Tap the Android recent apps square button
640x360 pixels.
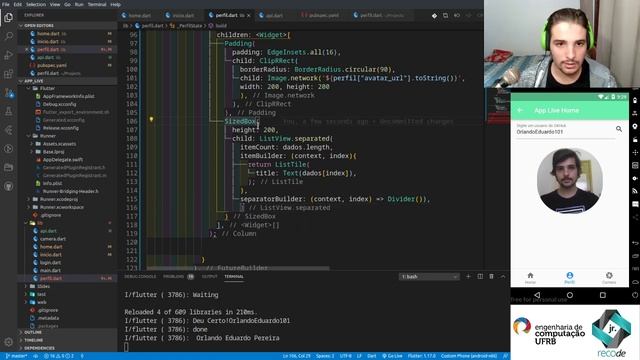click(602, 295)
